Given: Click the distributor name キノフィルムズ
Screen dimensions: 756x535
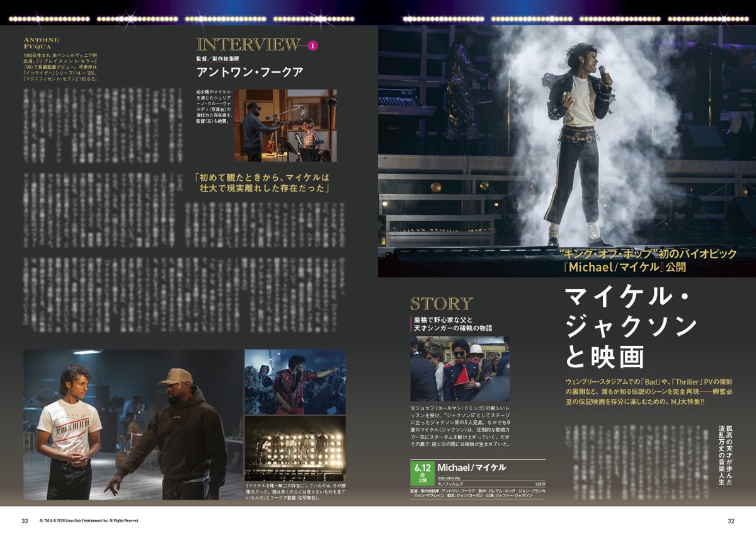Looking at the screenshot, I should tap(452, 484).
